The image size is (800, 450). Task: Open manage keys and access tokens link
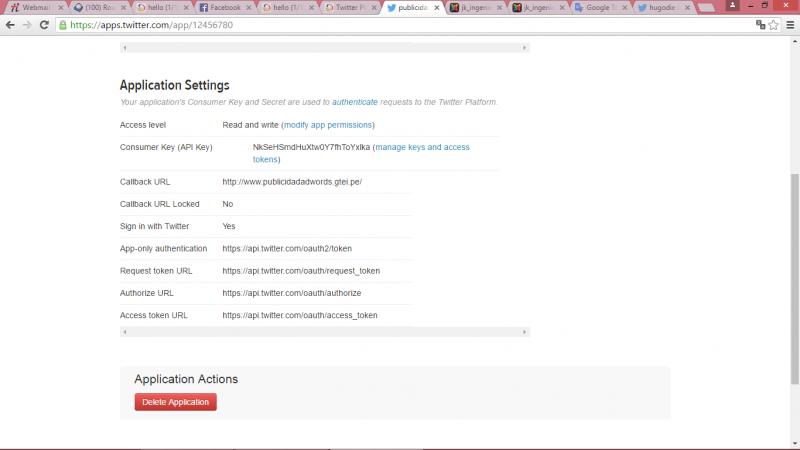coord(361,153)
